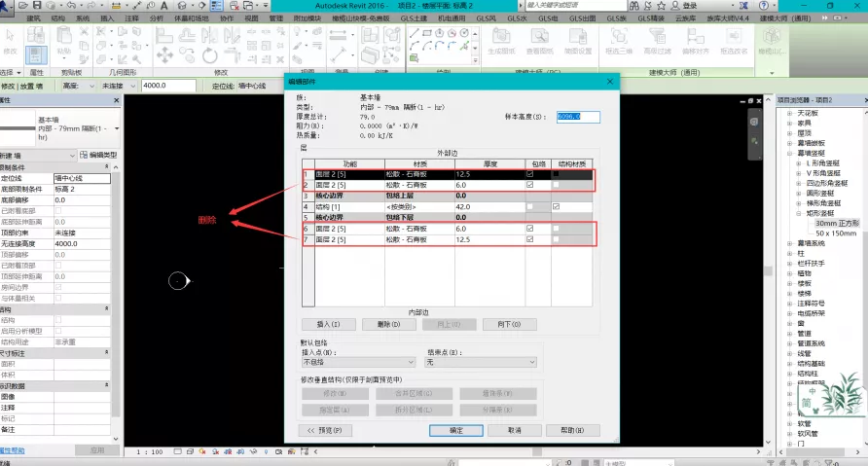Click the 高级过滤 ribbon icon
The image size is (868, 466).
(659, 39)
